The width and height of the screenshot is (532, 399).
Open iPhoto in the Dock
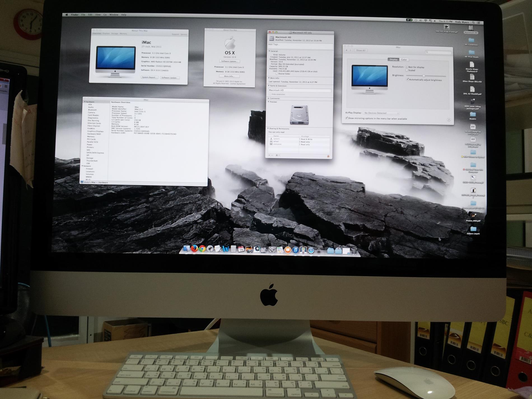click(249, 249)
